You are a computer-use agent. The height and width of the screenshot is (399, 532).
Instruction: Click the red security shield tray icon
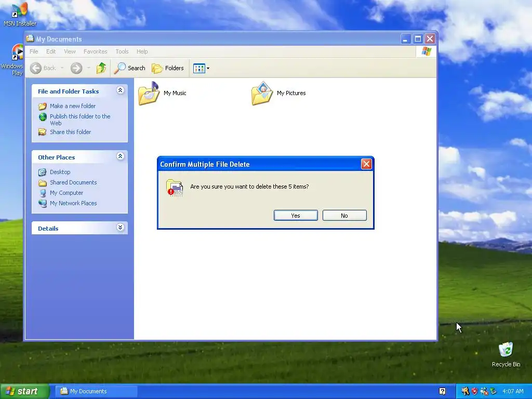coord(474,391)
